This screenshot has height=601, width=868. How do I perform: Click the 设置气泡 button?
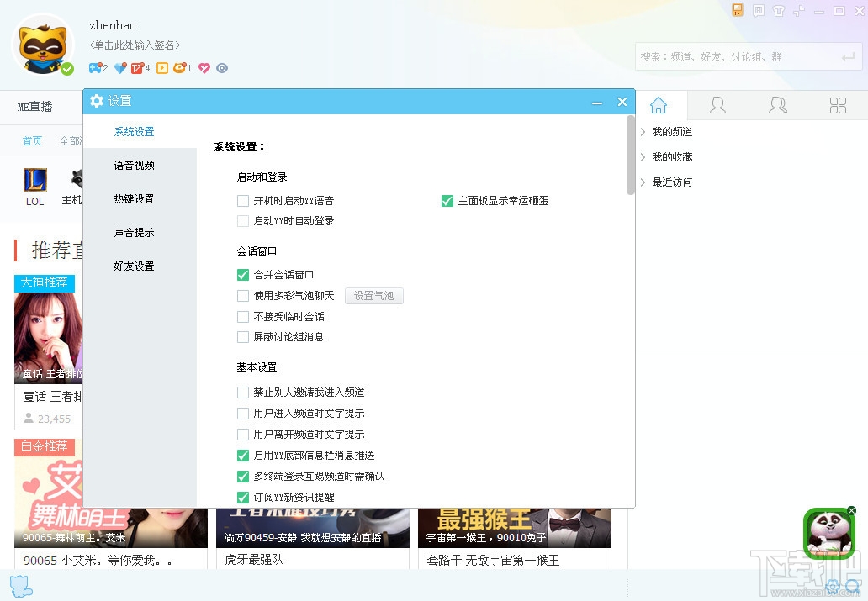374,296
